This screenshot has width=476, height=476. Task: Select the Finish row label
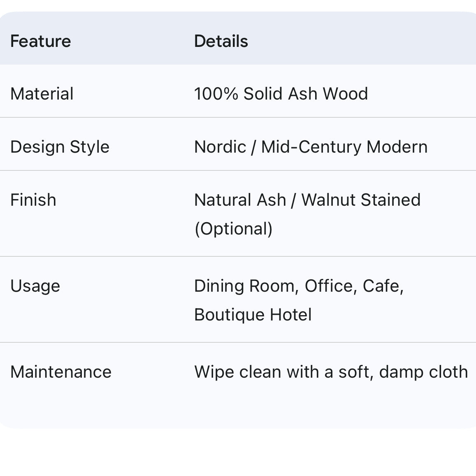tap(33, 200)
